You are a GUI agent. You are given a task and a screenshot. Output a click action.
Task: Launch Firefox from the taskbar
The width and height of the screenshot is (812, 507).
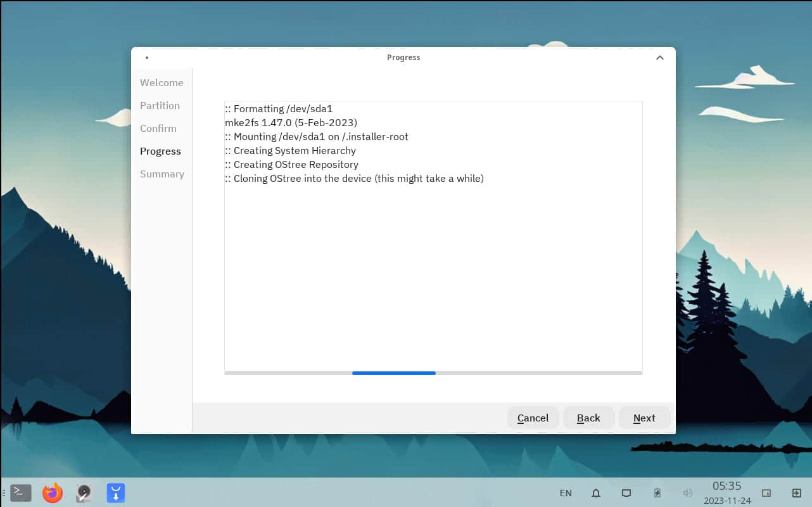tap(53, 492)
